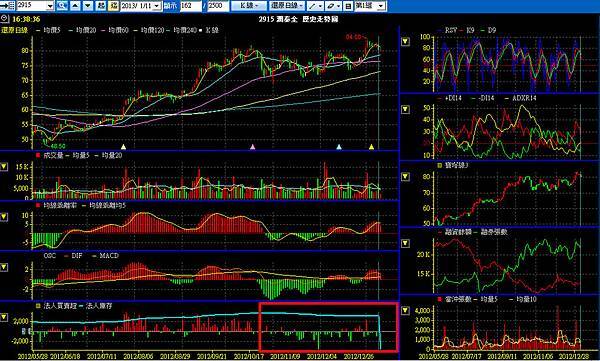Open the RSV K9 D9 panel dropdown

click(x=405, y=42)
